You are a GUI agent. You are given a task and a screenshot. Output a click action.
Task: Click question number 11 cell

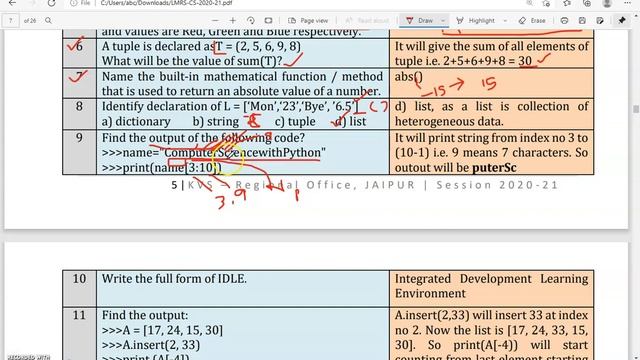(80, 334)
